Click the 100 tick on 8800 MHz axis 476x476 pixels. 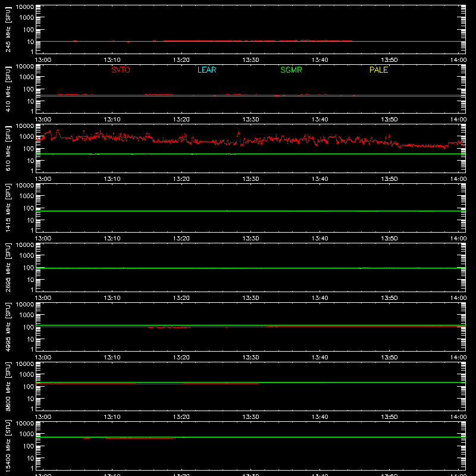click(28, 387)
